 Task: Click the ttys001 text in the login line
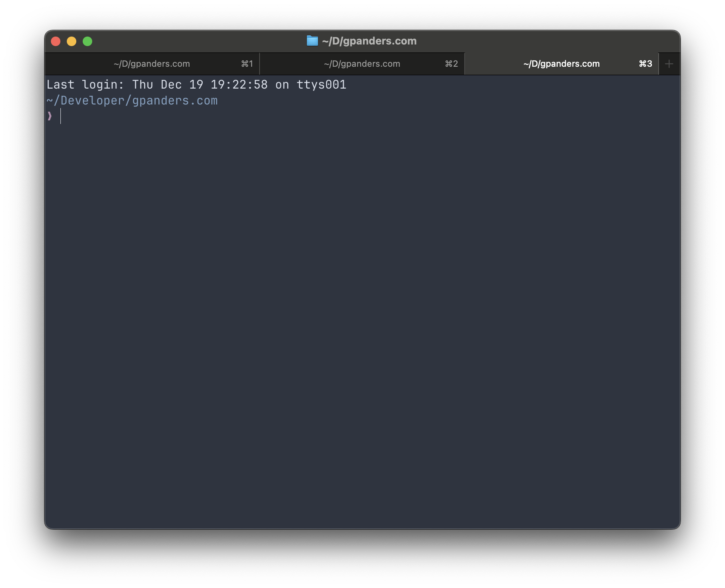[321, 85]
